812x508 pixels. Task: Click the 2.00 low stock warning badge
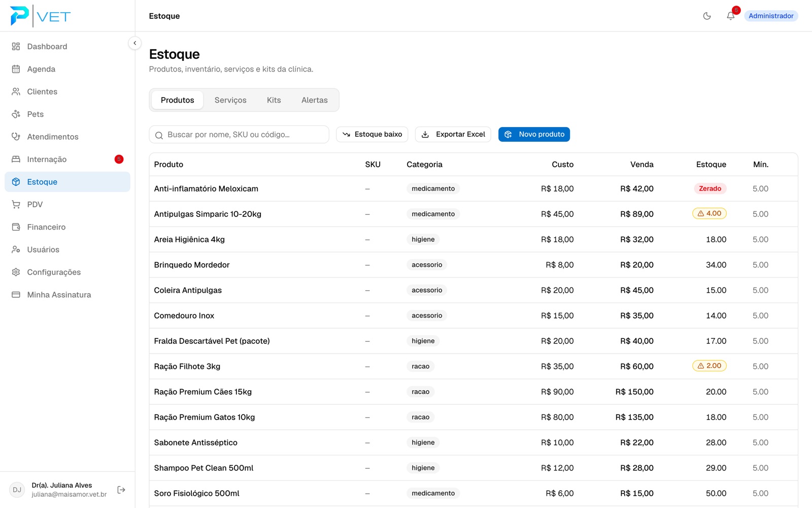click(x=709, y=366)
